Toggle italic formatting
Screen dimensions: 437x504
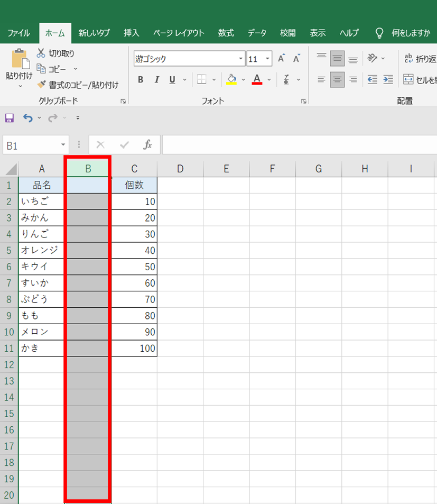(157, 79)
